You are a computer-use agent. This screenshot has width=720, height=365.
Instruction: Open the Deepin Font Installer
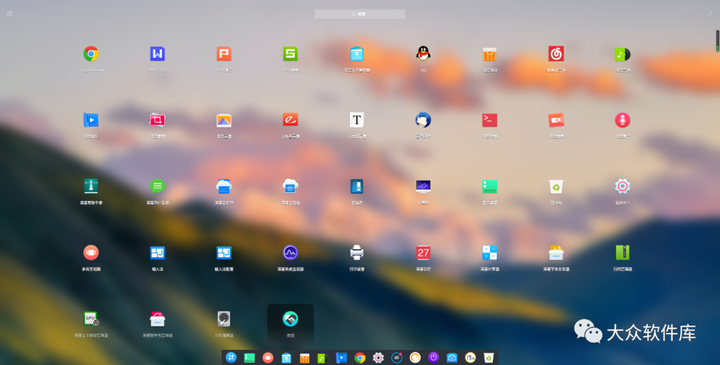point(556,253)
